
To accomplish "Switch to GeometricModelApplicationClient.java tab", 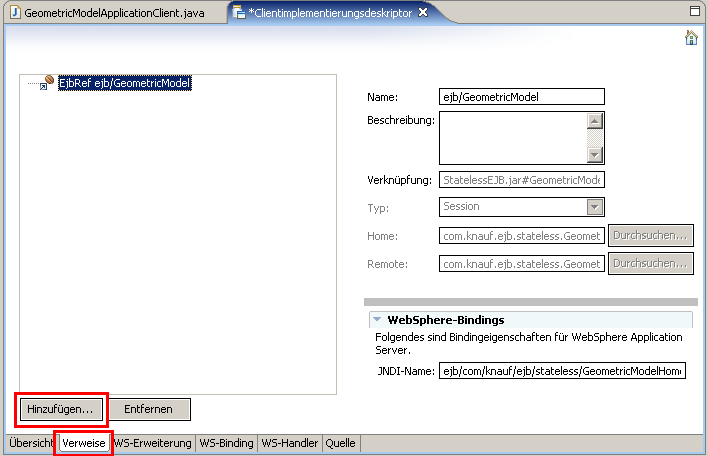I will [x=114, y=13].
